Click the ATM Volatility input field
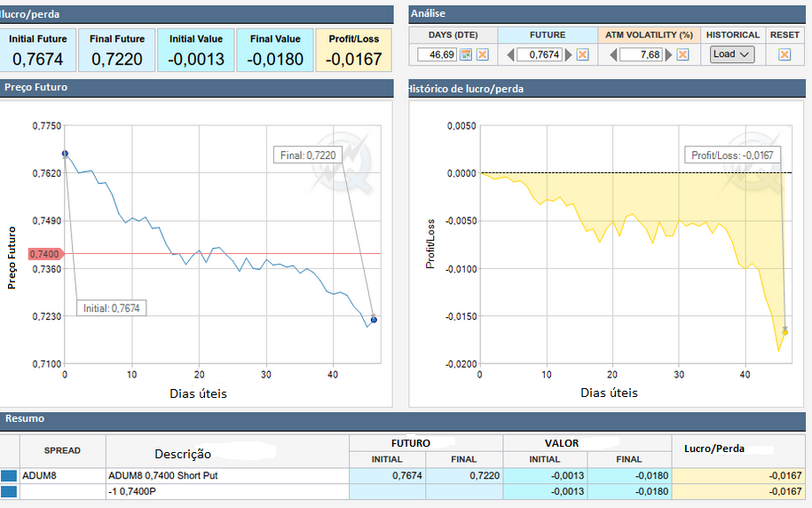Screen dimensions: 812x508 pyautogui.click(x=640, y=55)
